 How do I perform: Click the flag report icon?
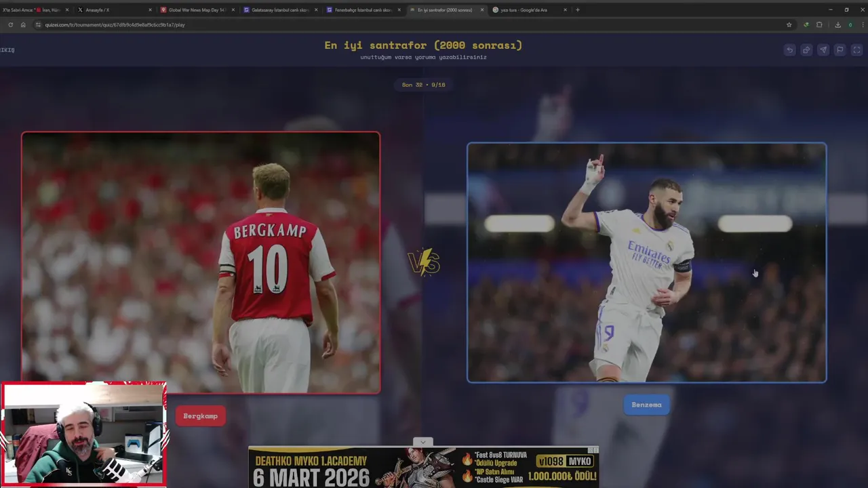click(x=840, y=49)
